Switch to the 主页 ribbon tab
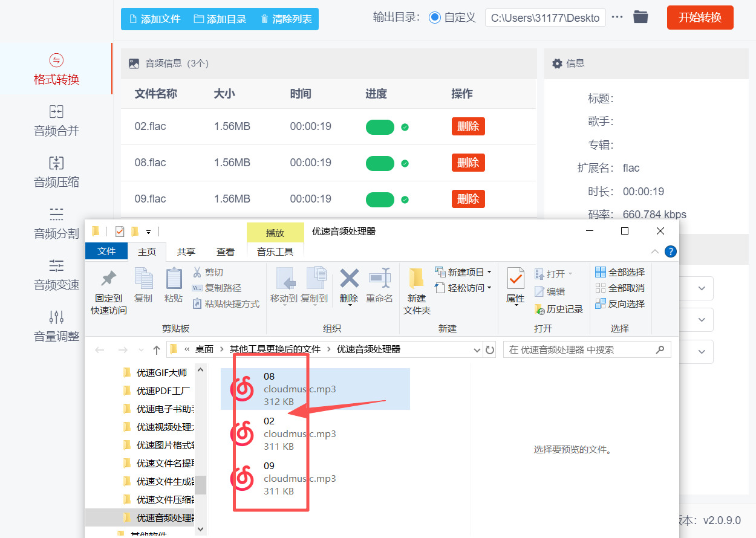Screen dimensions: 756x538 click(147, 251)
